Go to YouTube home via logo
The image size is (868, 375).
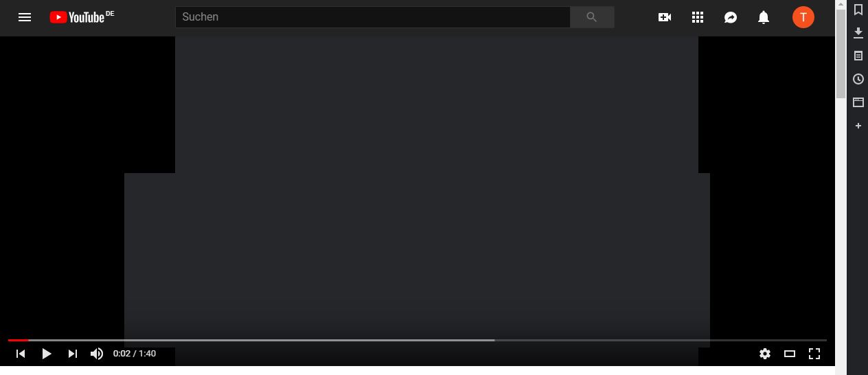pos(82,17)
